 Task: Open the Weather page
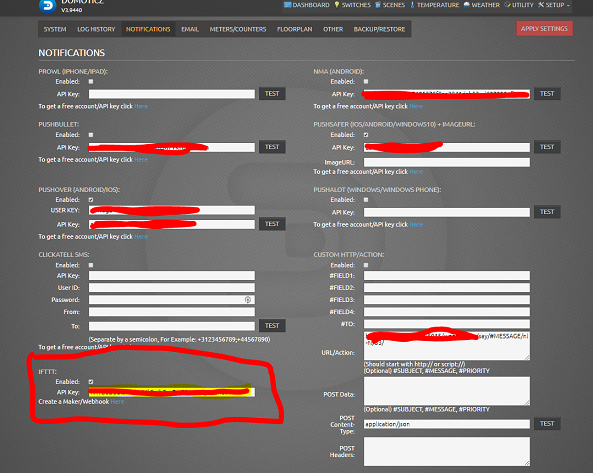click(x=481, y=5)
